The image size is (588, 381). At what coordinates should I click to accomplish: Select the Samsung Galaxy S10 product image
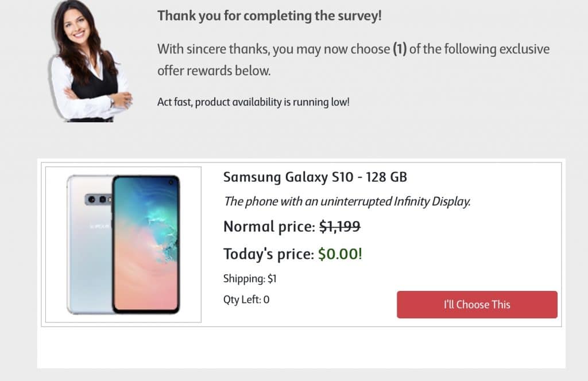tap(122, 243)
